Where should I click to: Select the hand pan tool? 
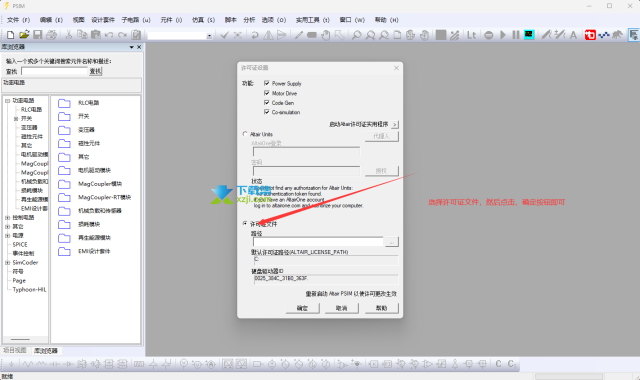pyautogui.click(x=325, y=35)
